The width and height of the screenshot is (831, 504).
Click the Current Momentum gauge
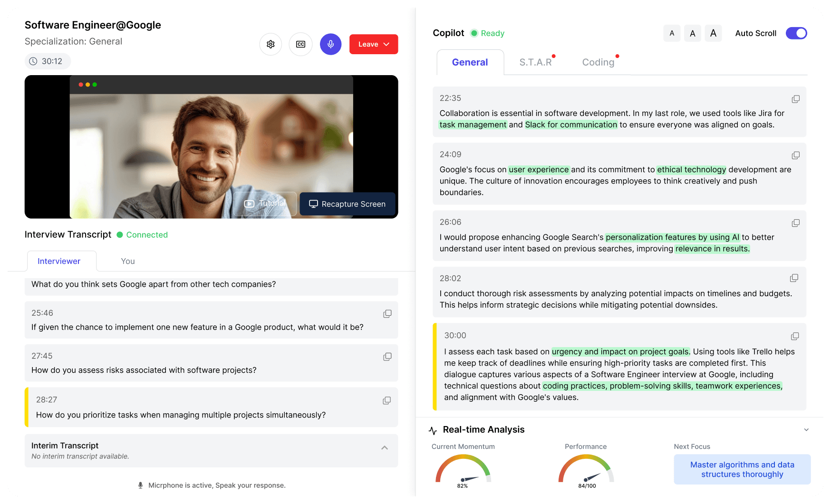(x=463, y=468)
